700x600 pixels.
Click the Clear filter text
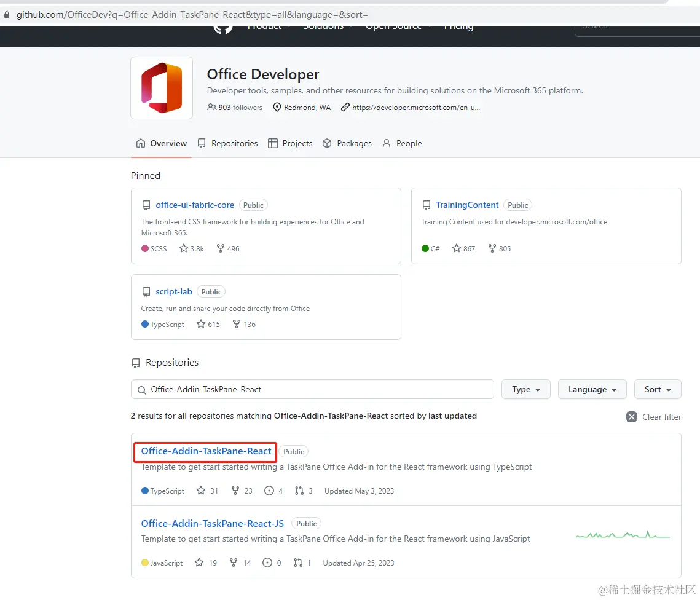[x=662, y=417]
